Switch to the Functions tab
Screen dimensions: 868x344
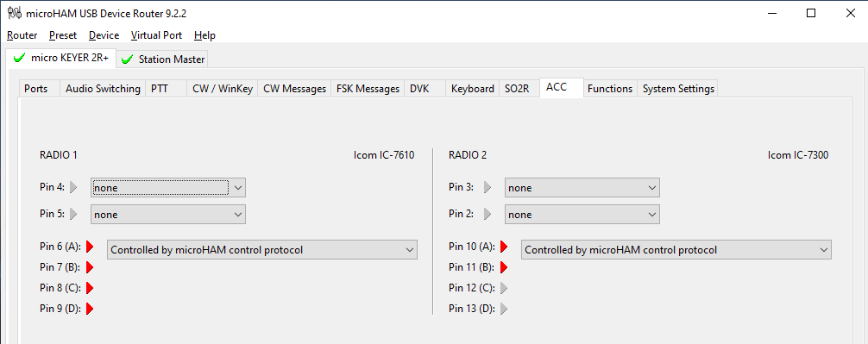point(609,89)
